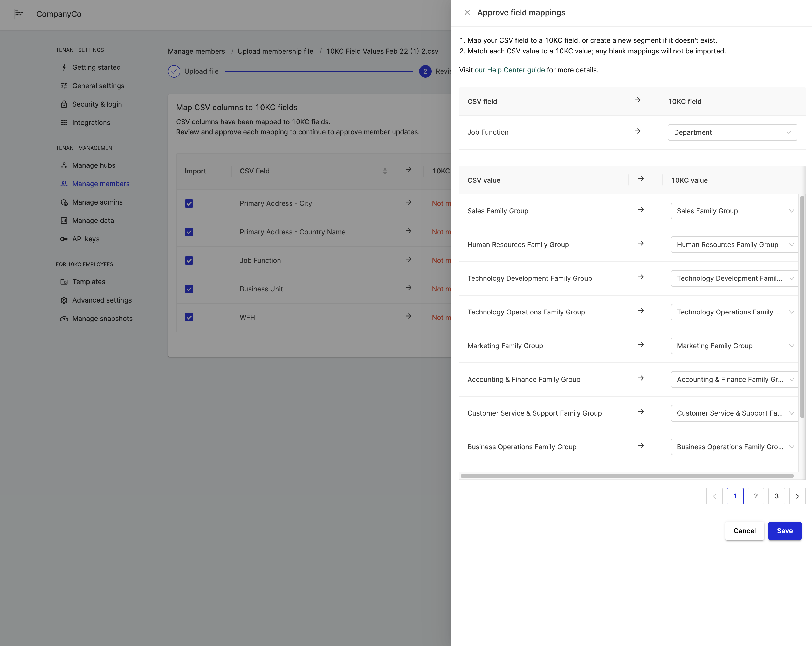Click the Manage admins shield icon

pos(64,202)
